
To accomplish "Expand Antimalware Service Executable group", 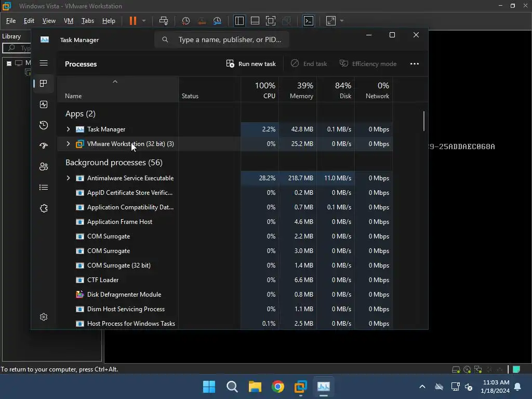I will (x=68, y=178).
